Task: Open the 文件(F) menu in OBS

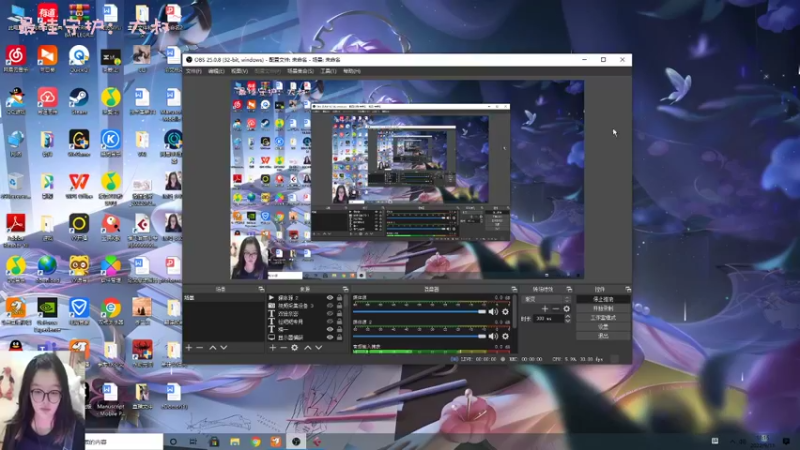Action: [193, 71]
